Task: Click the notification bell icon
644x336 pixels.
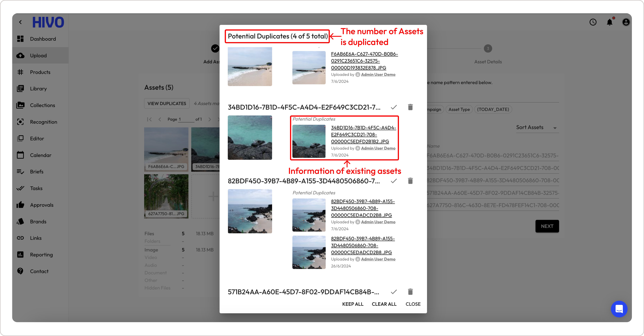Action: pos(610,22)
